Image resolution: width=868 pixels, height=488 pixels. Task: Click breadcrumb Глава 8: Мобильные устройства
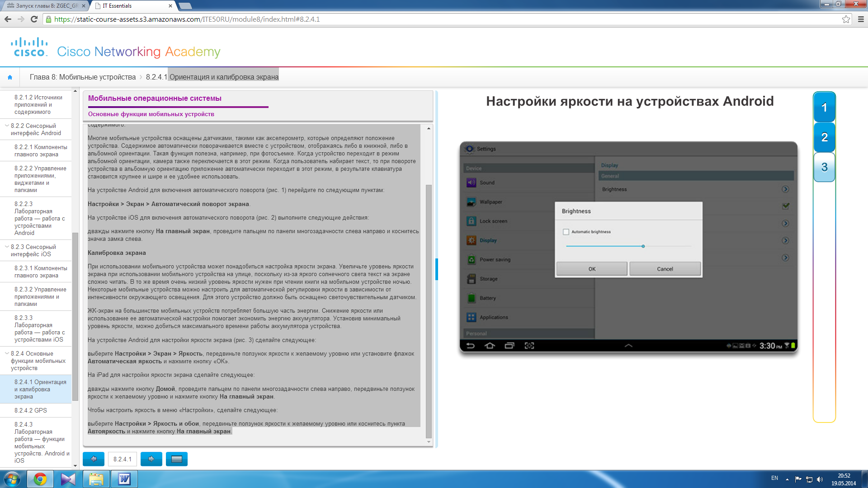pyautogui.click(x=83, y=77)
